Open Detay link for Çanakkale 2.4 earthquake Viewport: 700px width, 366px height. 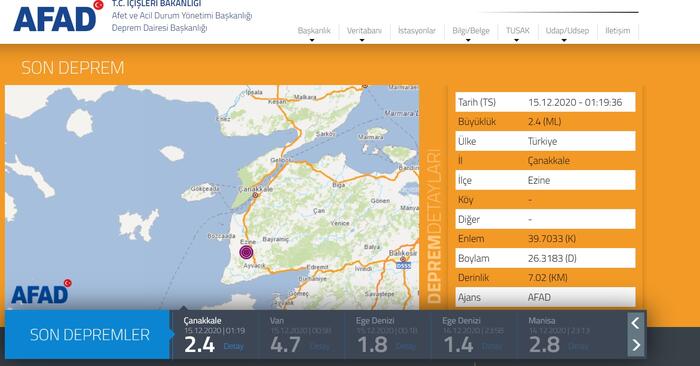233,346
